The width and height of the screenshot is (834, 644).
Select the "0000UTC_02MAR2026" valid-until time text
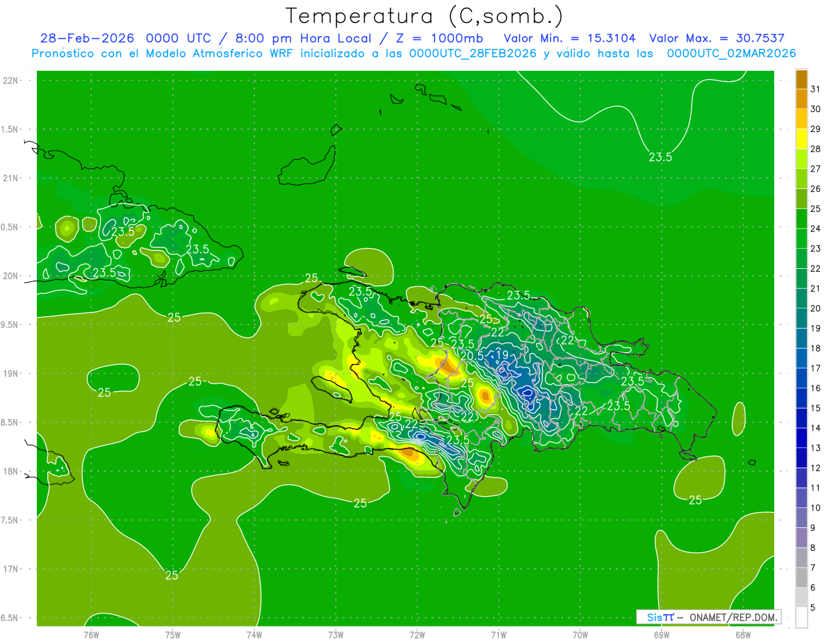731,53
